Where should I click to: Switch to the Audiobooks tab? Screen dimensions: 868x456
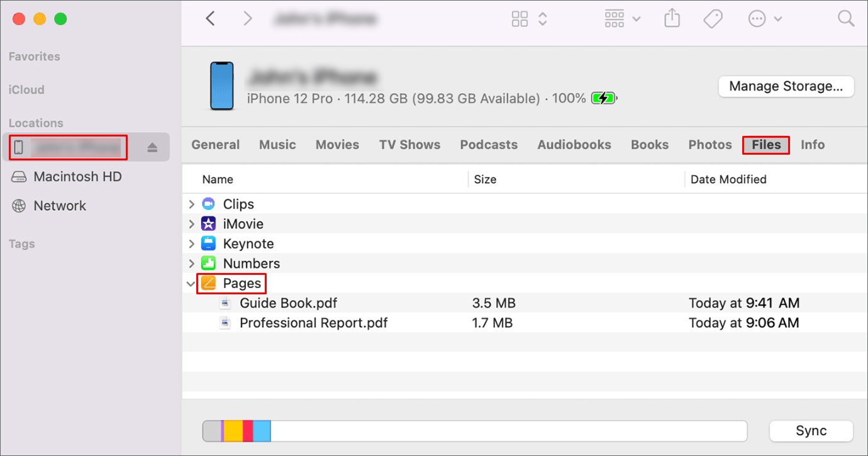[574, 145]
